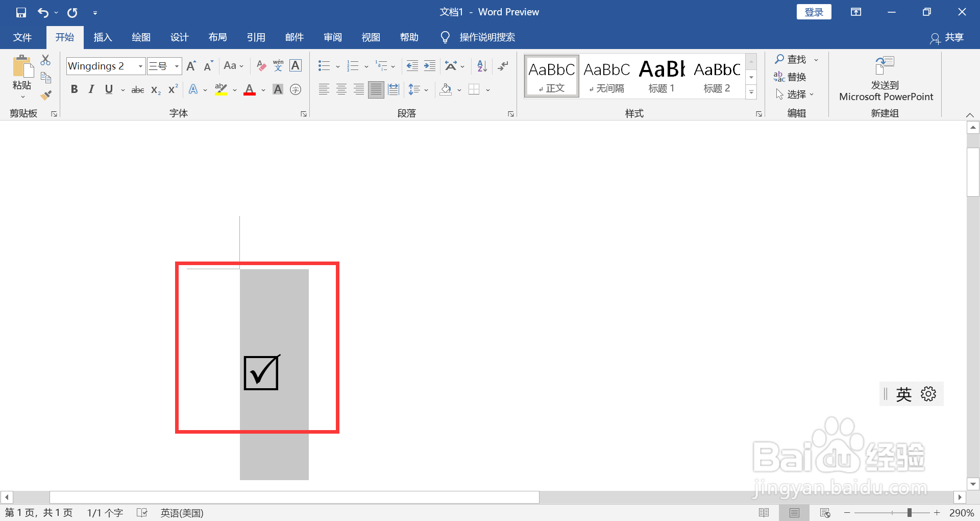Click the 共享 share button
Viewport: 980px width, 521px height.
pyautogui.click(x=947, y=37)
